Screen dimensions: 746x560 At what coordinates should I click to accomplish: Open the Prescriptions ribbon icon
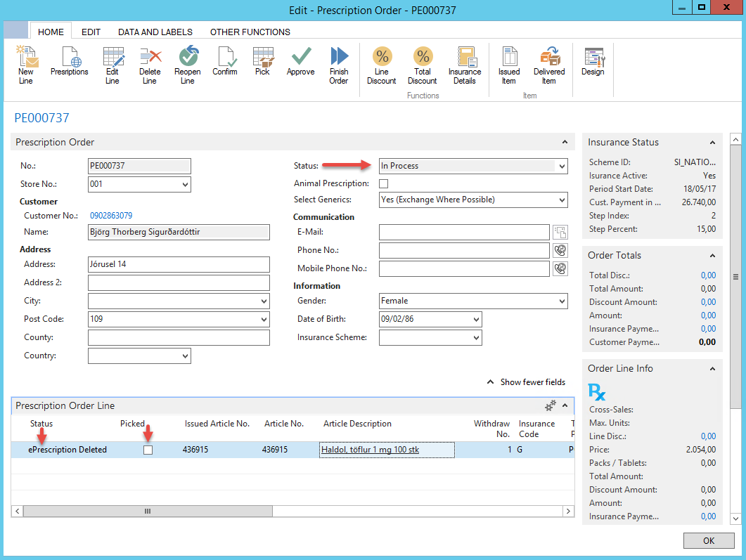point(70,59)
